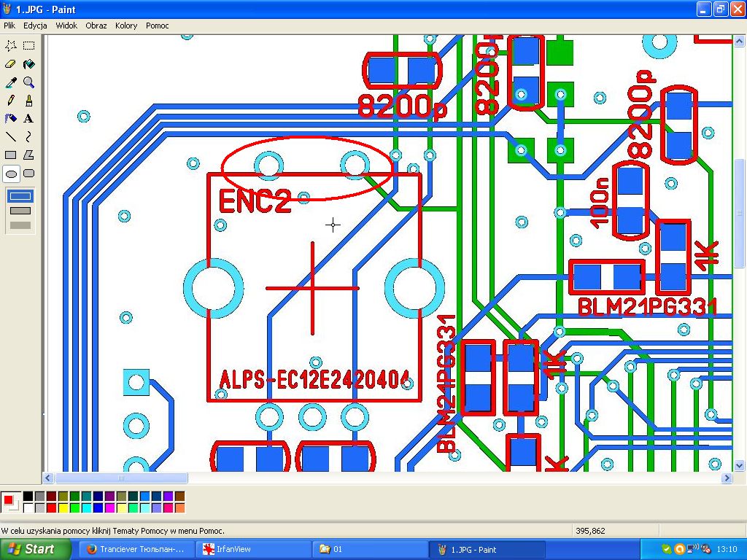Screen dimensions: 747x560
Task: Pick the yellow color swatch
Action: (63, 507)
